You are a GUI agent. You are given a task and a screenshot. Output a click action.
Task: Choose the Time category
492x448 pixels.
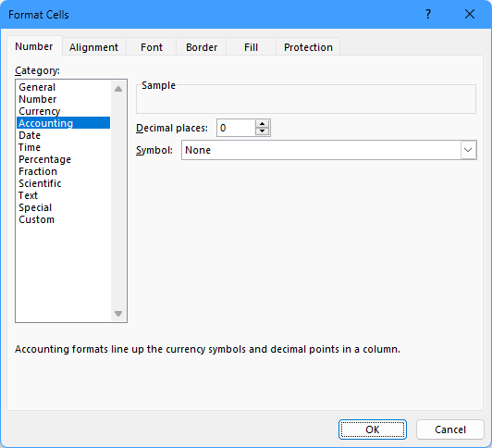pos(63,147)
